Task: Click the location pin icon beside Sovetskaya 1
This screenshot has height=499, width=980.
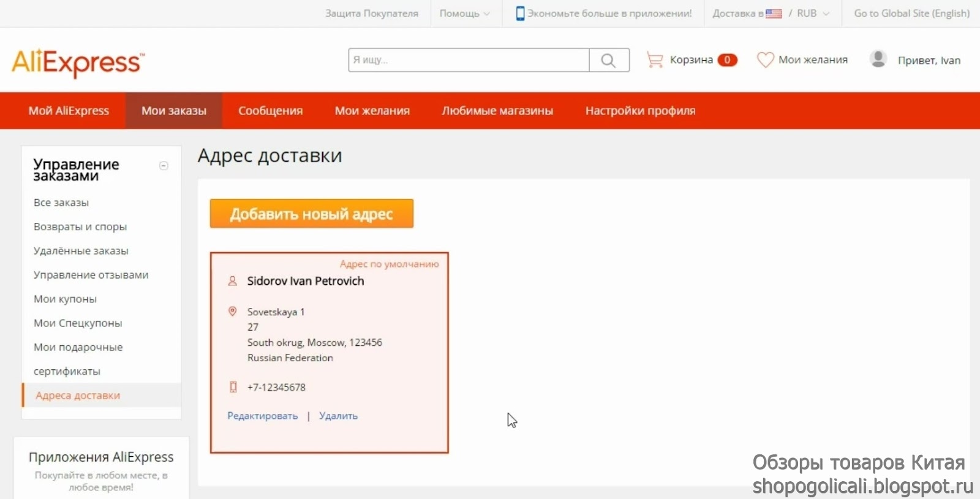Action: pyautogui.click(x=233, y=312)
